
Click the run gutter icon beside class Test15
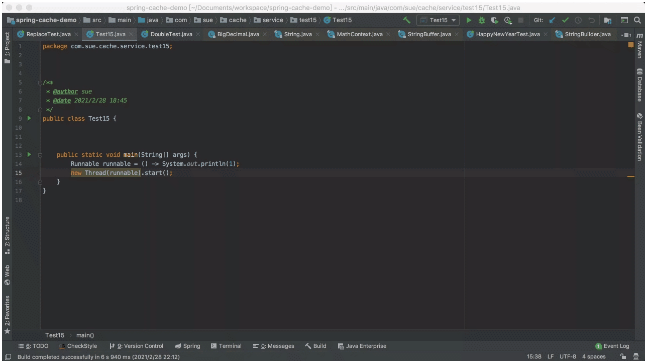point(29,118)
